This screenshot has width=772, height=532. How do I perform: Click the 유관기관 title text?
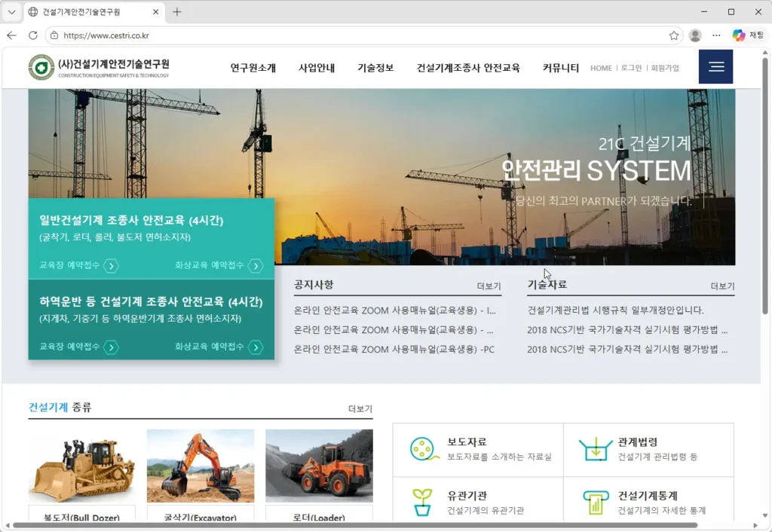[x=467, y=496]
